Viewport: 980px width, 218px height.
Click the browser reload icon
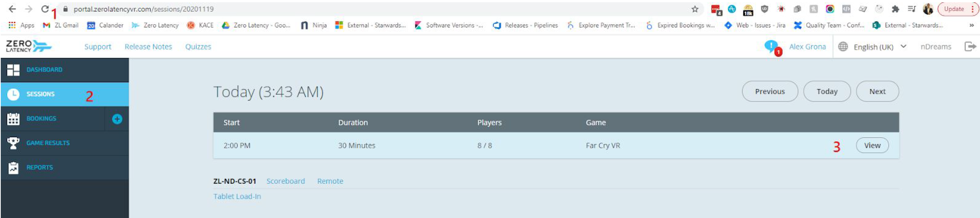click(45, 9)
